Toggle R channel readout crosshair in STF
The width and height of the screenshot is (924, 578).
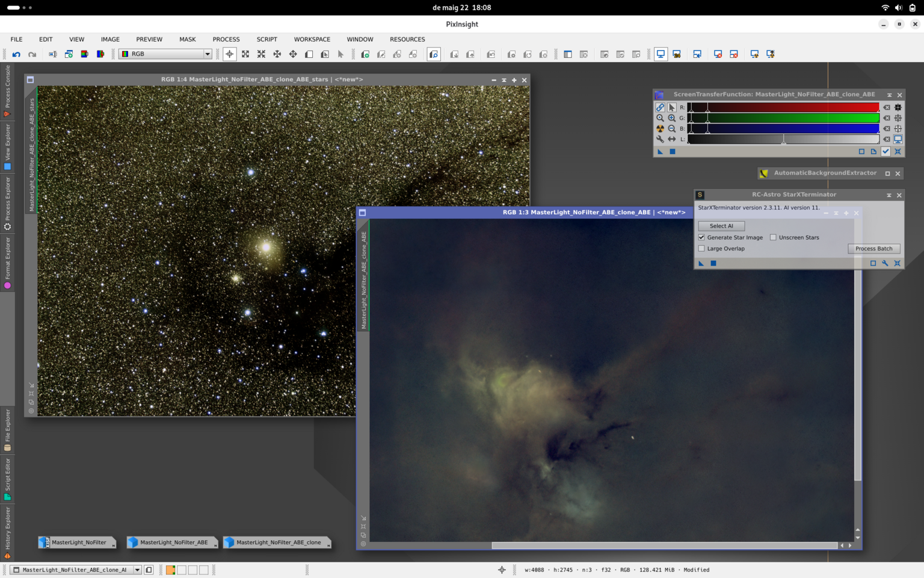click(898, 107)
